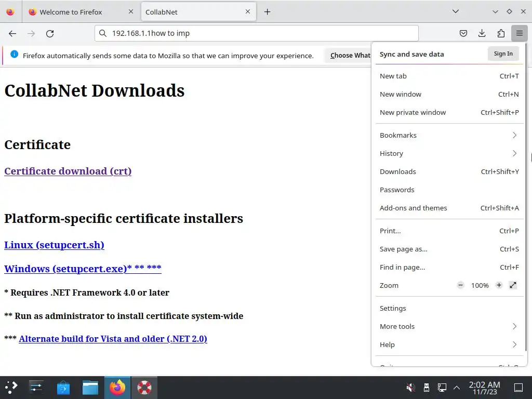Open System Settings taskbar icon
532x399 pixels.
(x=36, y=387)
